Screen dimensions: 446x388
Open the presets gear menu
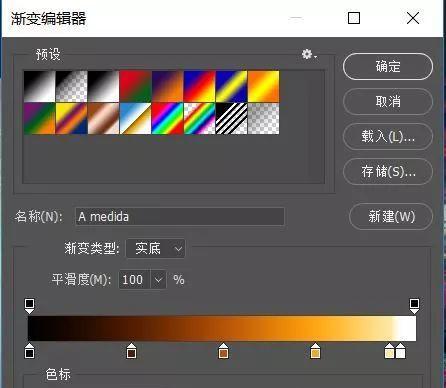click(309, 54)
